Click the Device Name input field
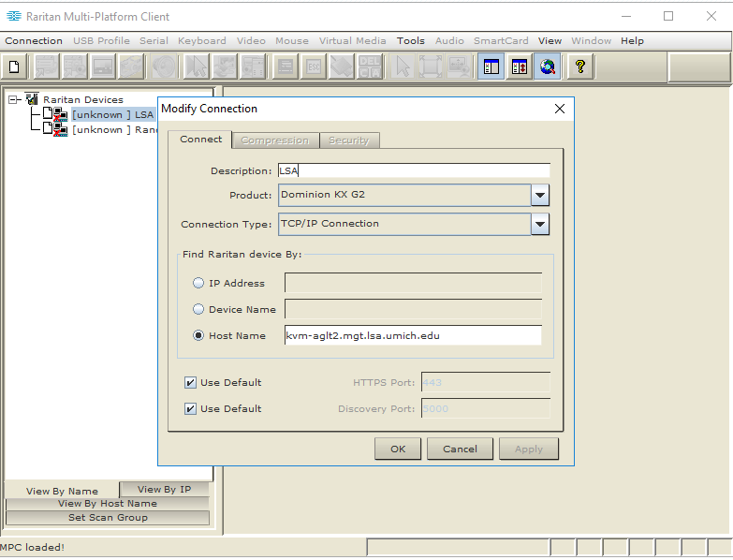 click(413, 309)
